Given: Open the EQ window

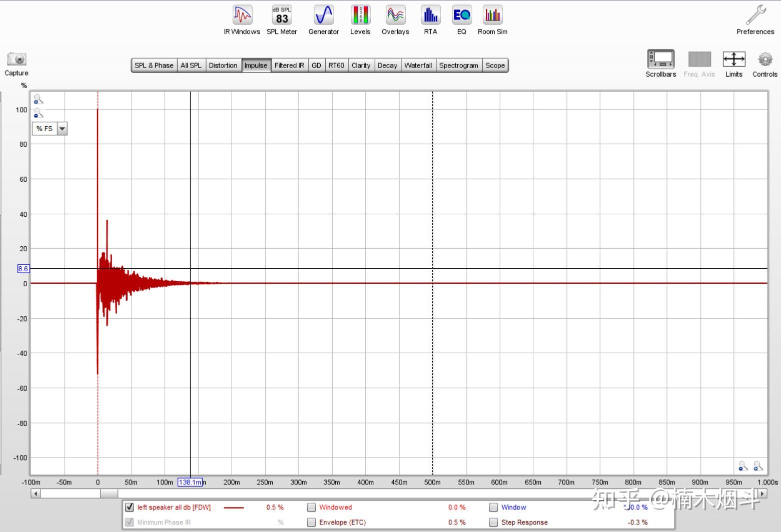Looking at the screenshot, I should click(x=461, y=20).
